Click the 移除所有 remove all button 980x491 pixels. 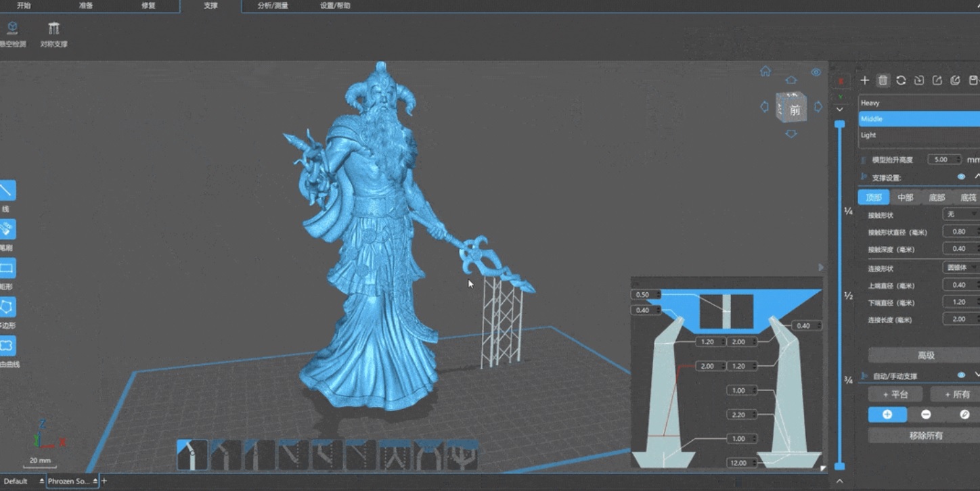(x=925, y=436)
